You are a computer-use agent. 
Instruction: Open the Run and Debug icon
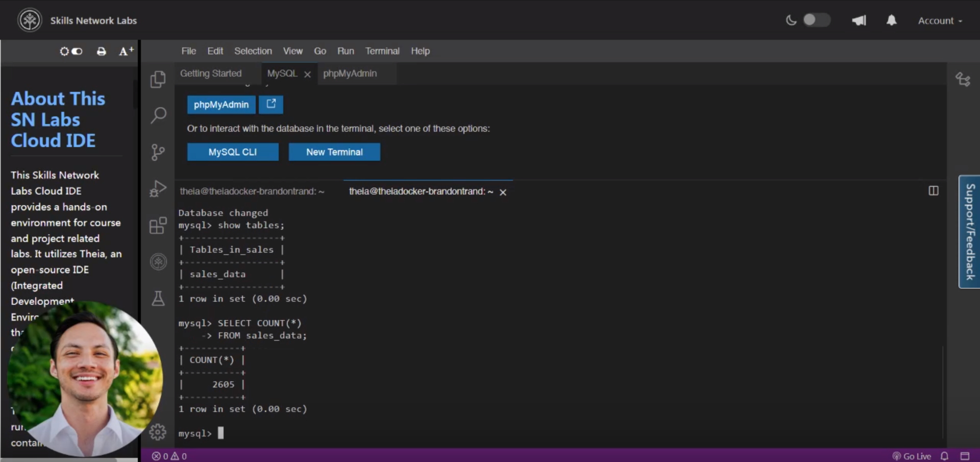[158, 189]
